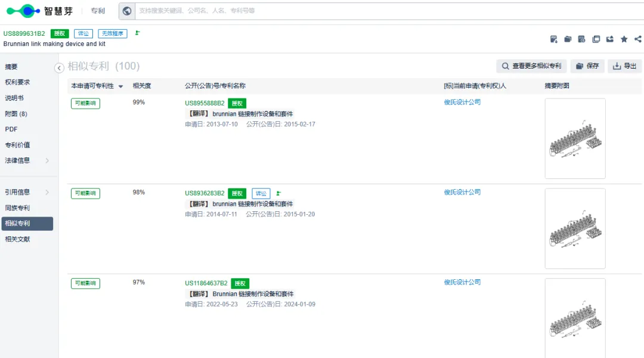Click the 摘要附图 column header
The width and height of the screenshot is (644, 358).
click(557, 86)
